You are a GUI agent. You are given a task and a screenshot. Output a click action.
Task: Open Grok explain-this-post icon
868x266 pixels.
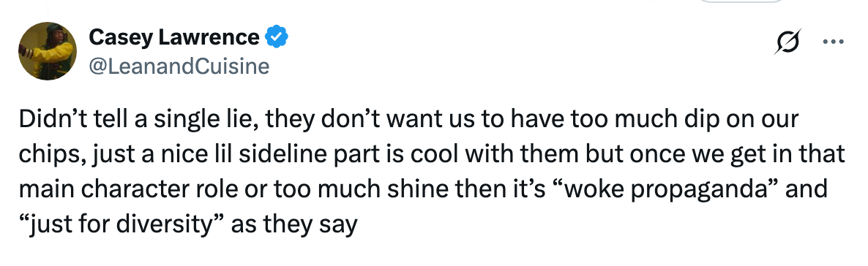[x=787, y=42]
